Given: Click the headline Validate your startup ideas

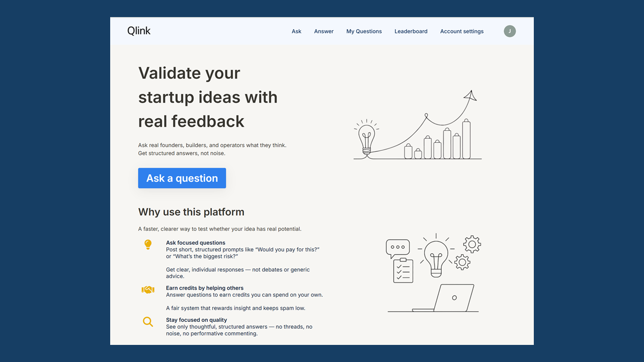Looking at the screenshot, I should (208, 97).
